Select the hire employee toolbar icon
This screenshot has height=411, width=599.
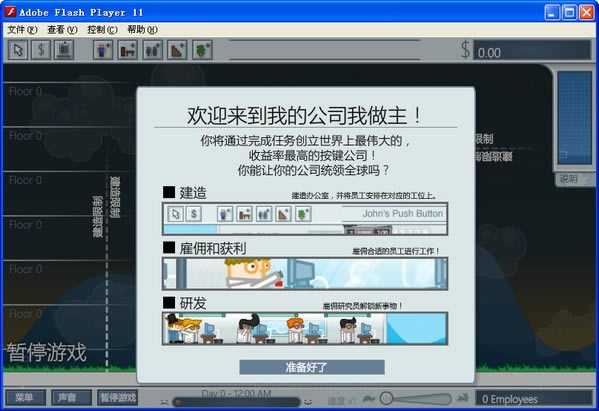coord(103,50)
